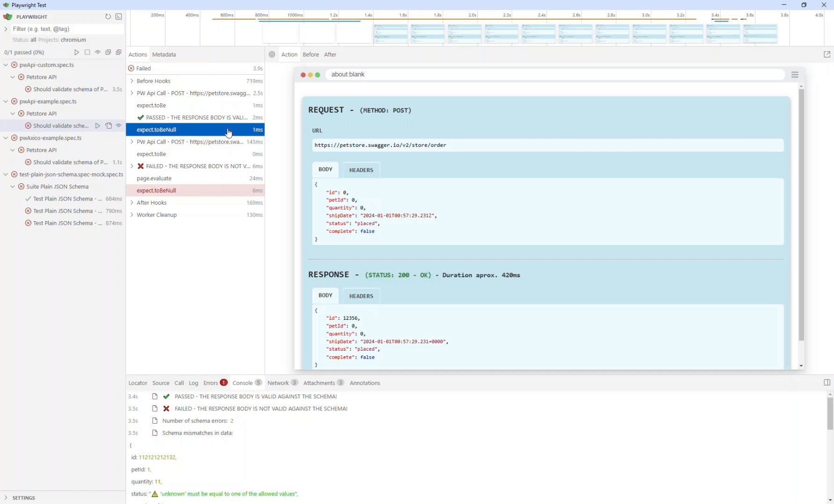This screenshot has width=834, height=504.
Task: Open the snapshot browser hamburger menu
Action: pos(795,75)
